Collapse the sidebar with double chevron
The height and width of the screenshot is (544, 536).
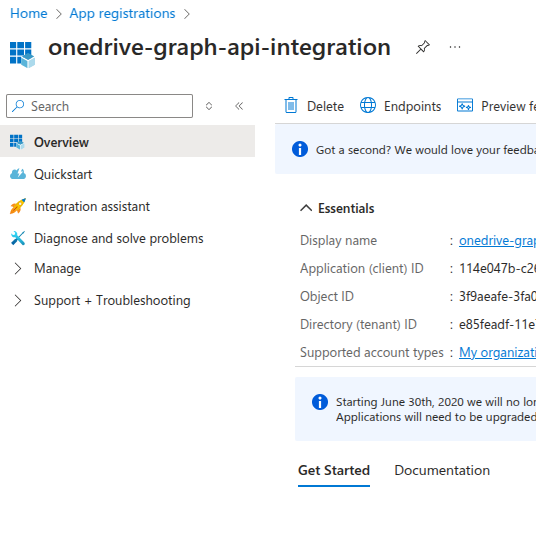coord(239,106)
